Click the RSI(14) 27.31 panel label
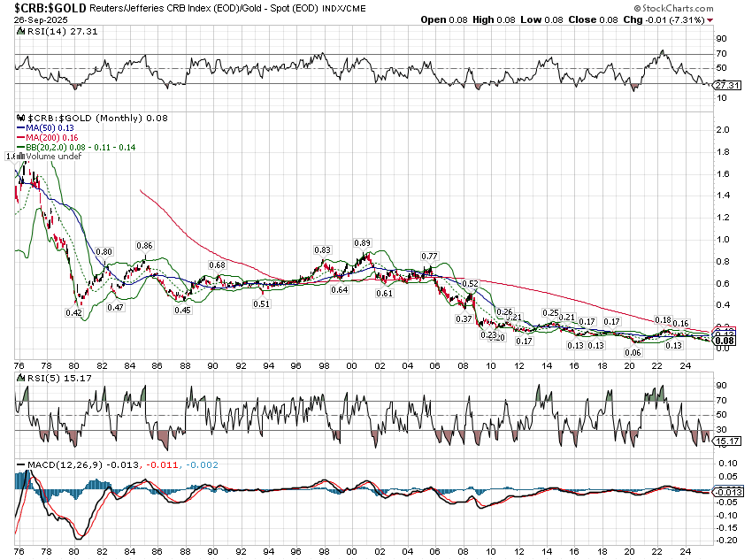The height and width of the screenshot is (560, 752). (62, 31)
